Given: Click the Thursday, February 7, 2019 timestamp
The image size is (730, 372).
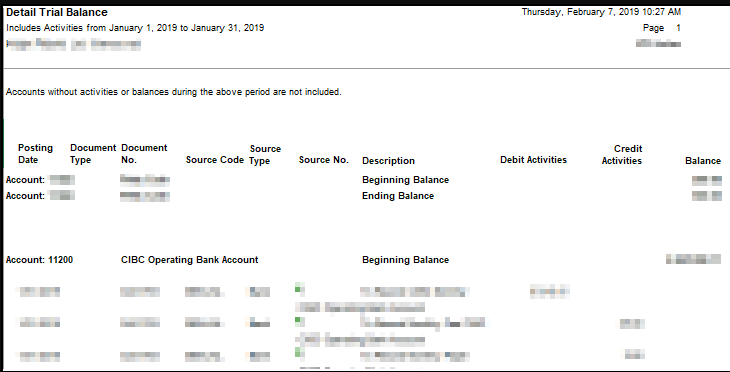Looking at the screenshot, I should 601,12.
